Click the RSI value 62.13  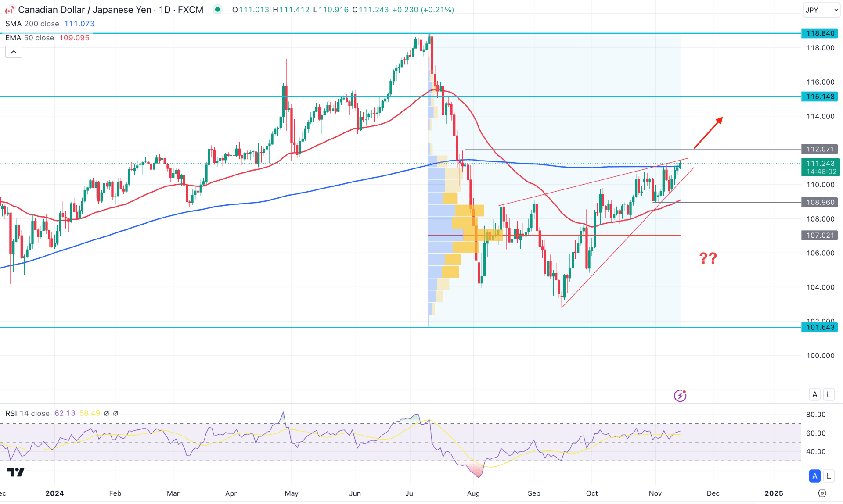point(65,413)
